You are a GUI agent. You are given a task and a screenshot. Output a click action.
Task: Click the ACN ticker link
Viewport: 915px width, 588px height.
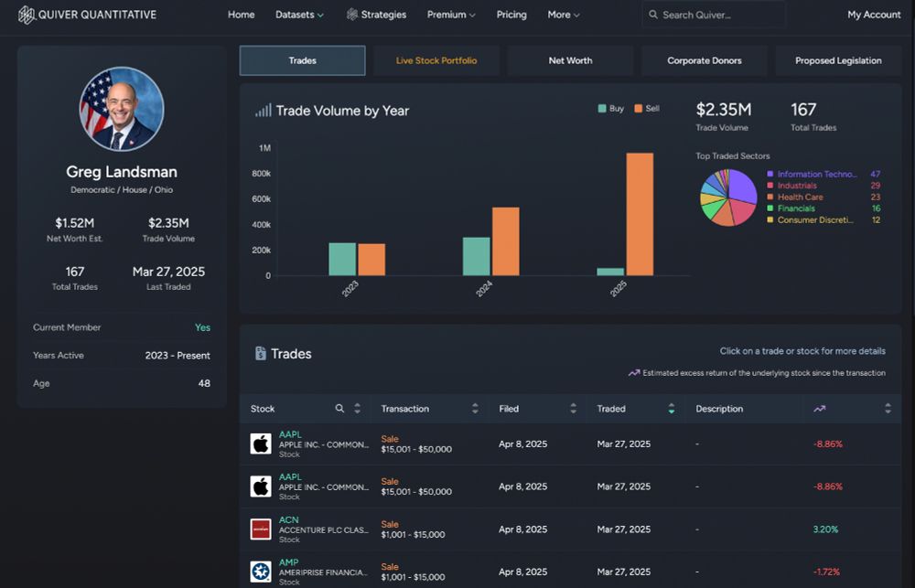(288, 519)
